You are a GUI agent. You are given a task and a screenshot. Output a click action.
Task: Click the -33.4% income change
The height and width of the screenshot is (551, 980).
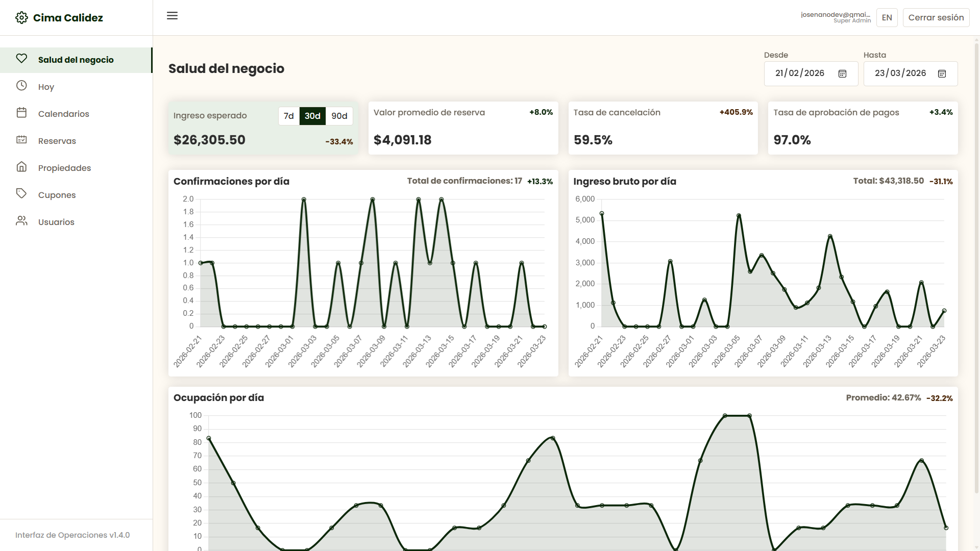[x=339, y=142]
